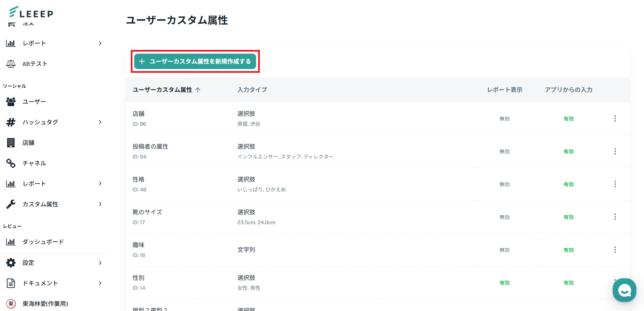Open the ユーザー people icon in sidebar
Screen dimensions: 644x311
(11, 102)
